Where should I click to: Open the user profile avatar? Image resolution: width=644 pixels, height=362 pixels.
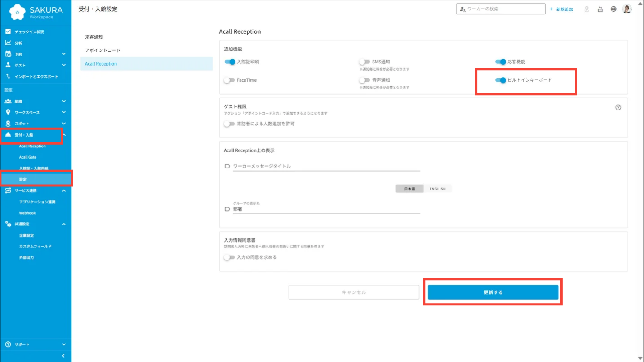627,9
